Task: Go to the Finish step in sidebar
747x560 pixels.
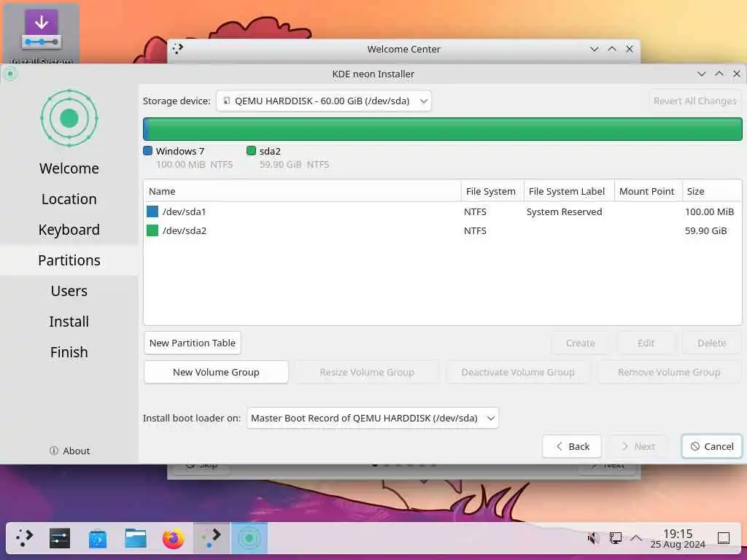Action: point(69,352)
